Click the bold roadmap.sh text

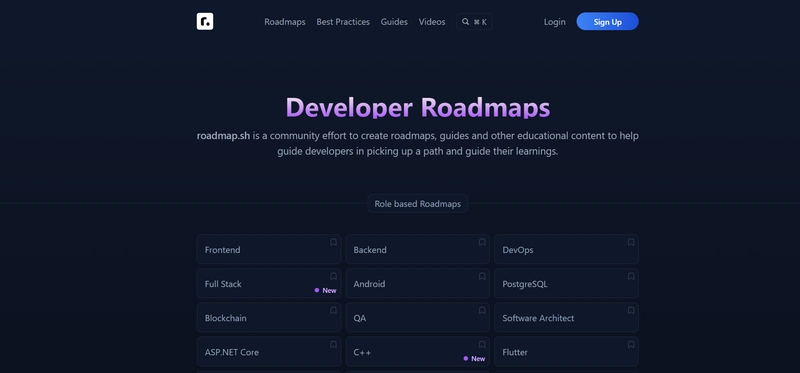click(x=223, y=136)
